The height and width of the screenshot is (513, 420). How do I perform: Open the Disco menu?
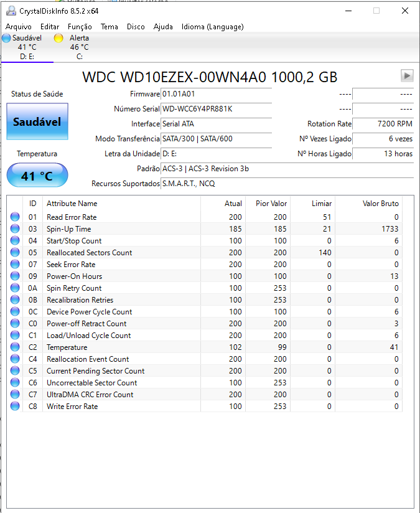[136, 27]
